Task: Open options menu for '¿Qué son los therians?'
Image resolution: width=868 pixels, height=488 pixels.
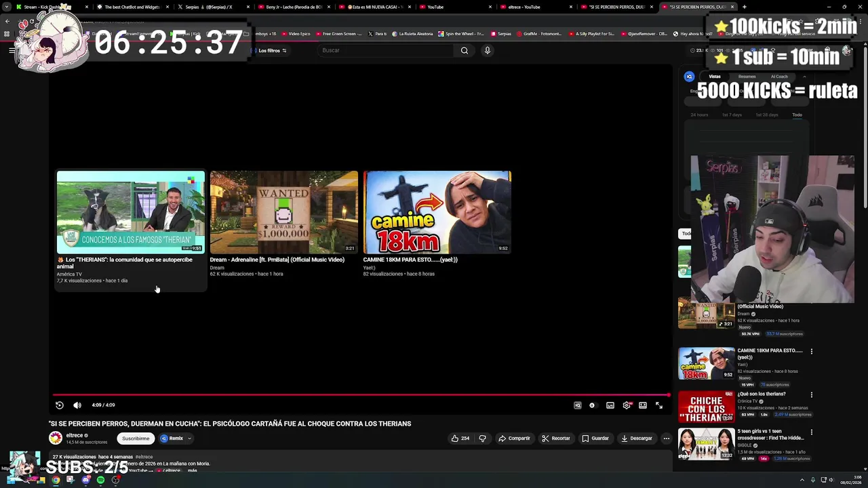Action: [x=811, y=394]
